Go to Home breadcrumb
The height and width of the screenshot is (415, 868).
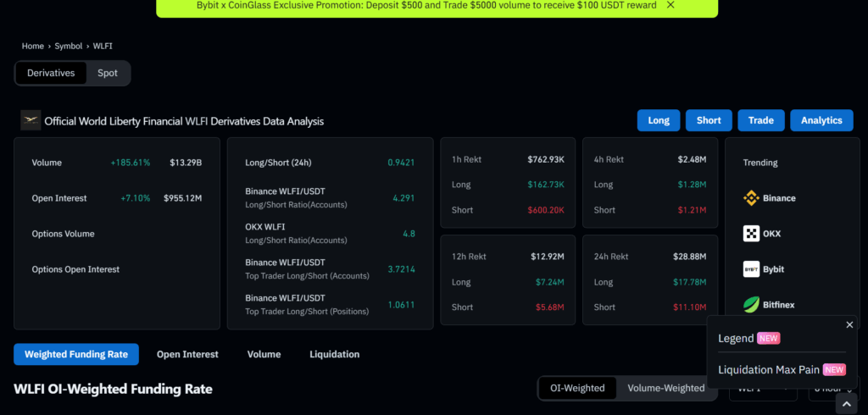[33, 47]
